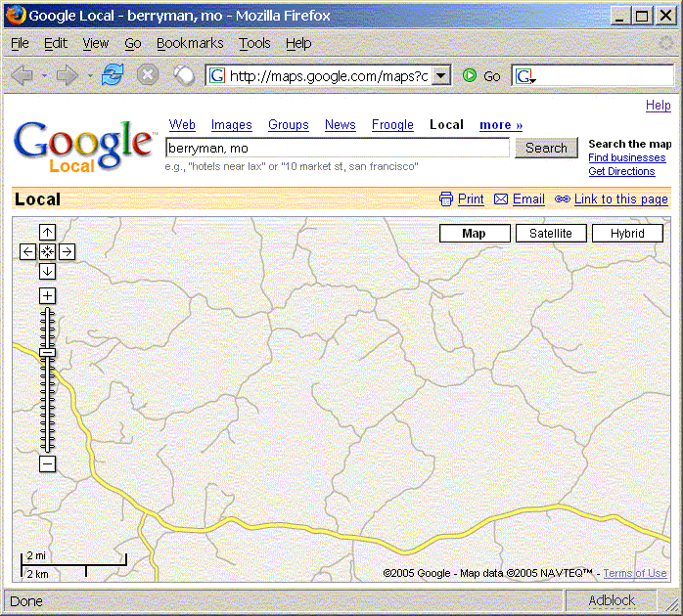This screenshot has width=683, height=616.
Task: Click the Stop loading icon
Action: [x=148, y=75]
